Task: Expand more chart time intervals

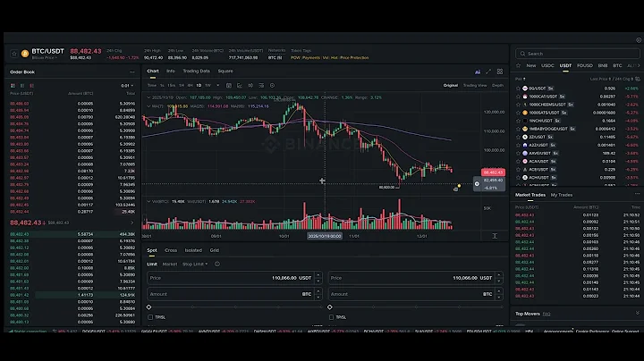Action: [x=217, y=85]
